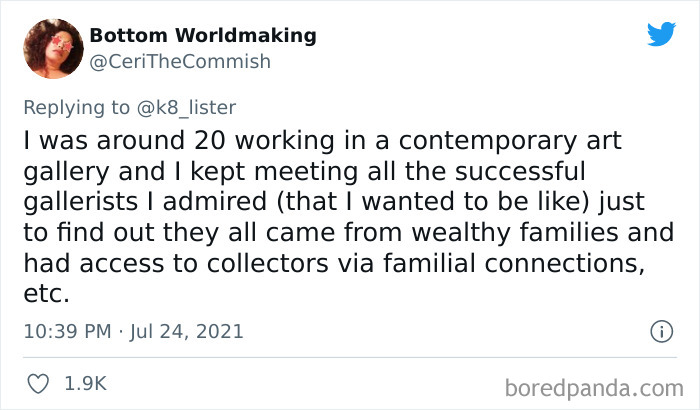Click the 'Replying to' label
The image size is (700, 410).
tap(76, 108)
